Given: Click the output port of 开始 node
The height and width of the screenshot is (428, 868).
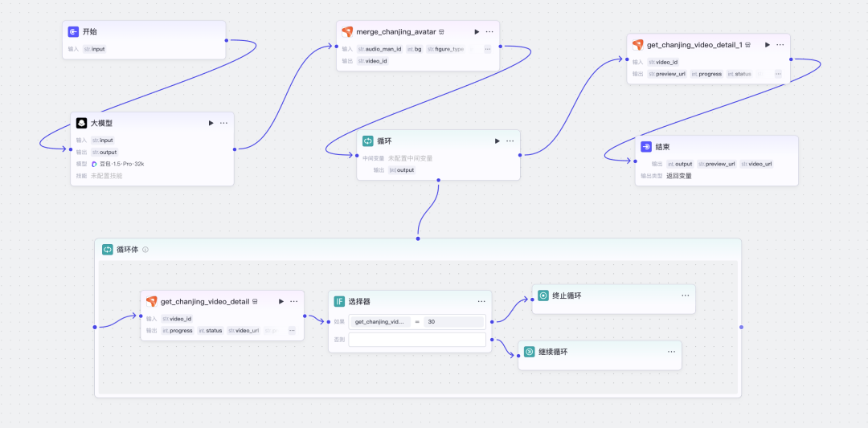Looking at the screenshot, I should [x=227, y=40].
